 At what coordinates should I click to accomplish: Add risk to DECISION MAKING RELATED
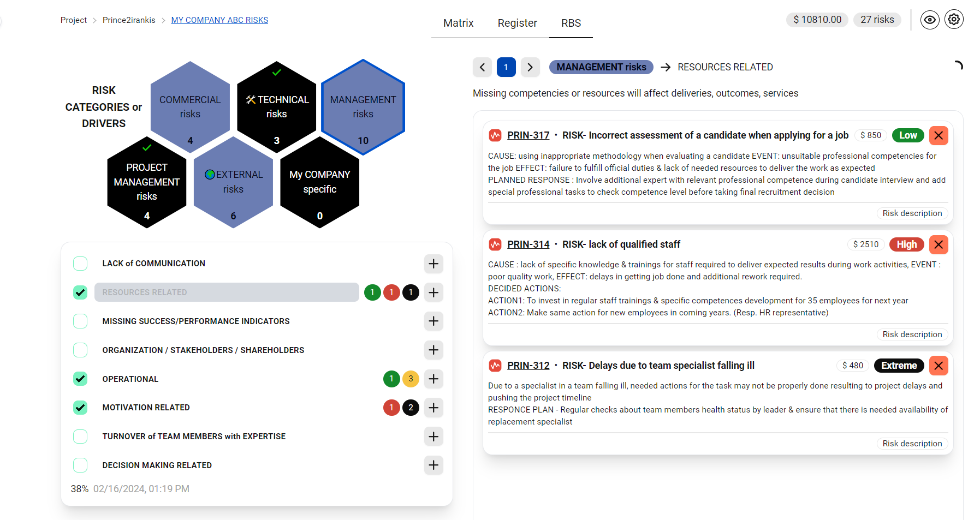coord(433,465)
